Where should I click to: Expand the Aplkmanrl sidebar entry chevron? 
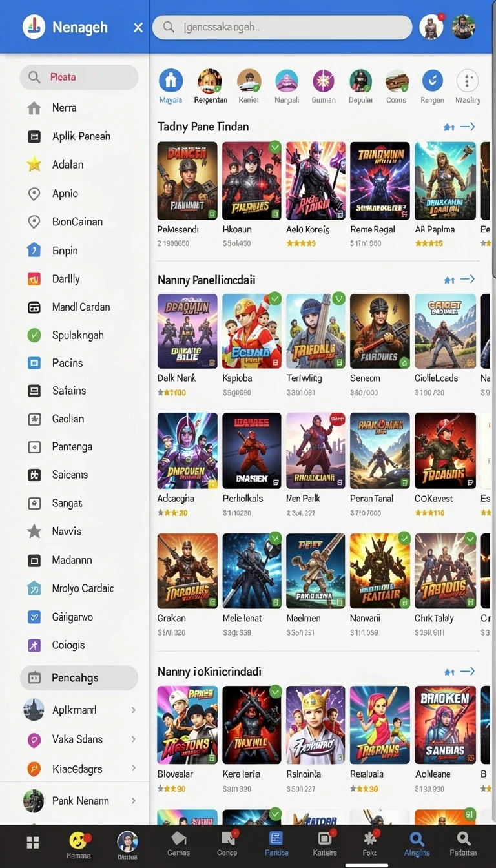coord(133,710)
